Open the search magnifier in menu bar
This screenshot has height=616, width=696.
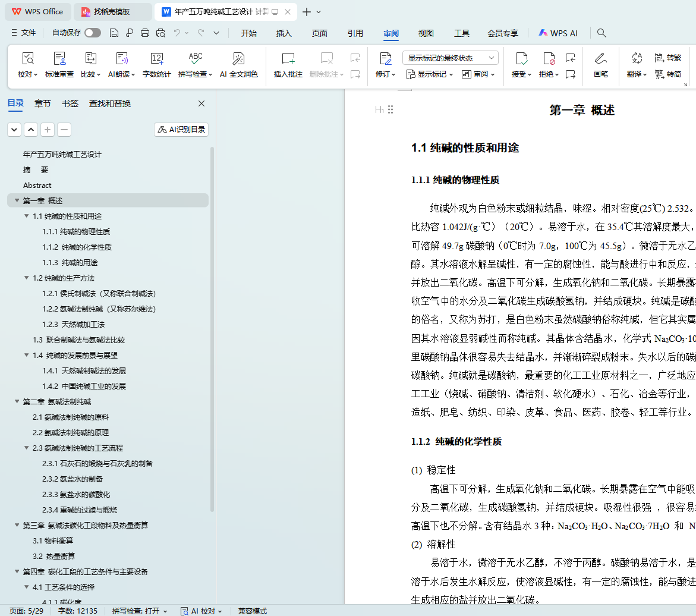[601, 33]
